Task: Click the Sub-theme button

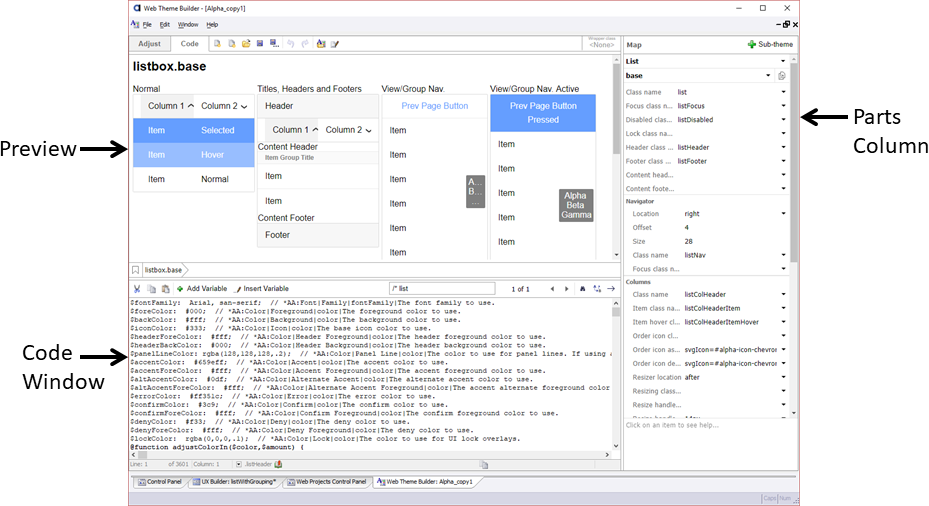Action: pyautogui.click(x=770, y=44)
